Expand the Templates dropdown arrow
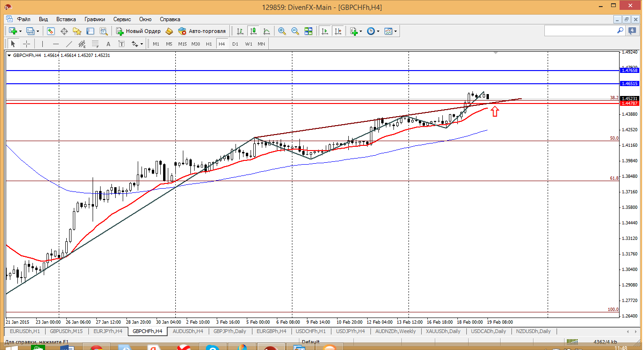 (395, 31)
